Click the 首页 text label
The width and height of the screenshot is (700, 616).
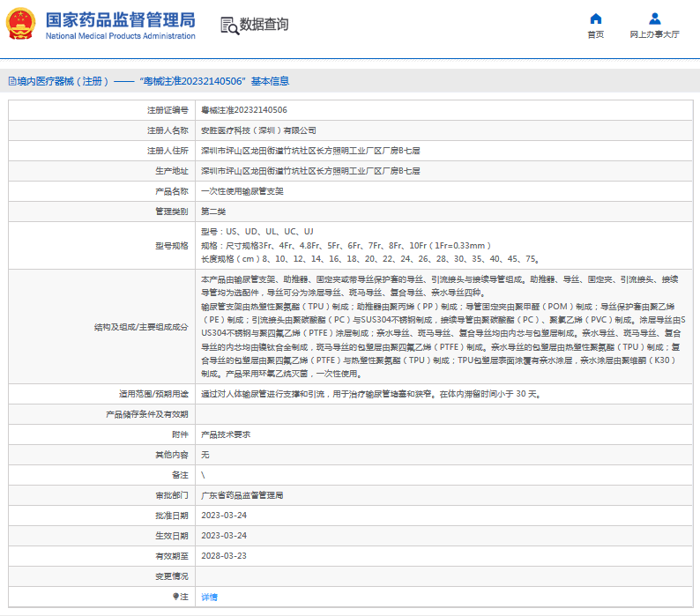[x=596, y=34]
